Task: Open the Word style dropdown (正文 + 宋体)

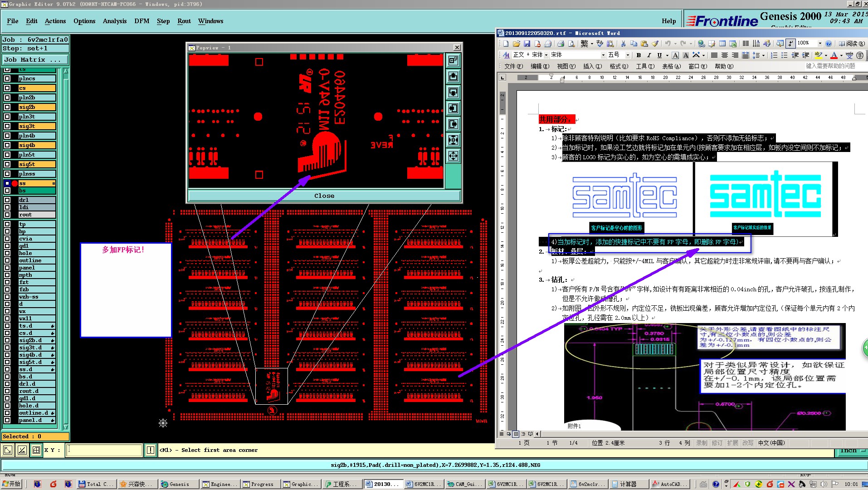Action: pyautogui.click(x=546, y=55)
